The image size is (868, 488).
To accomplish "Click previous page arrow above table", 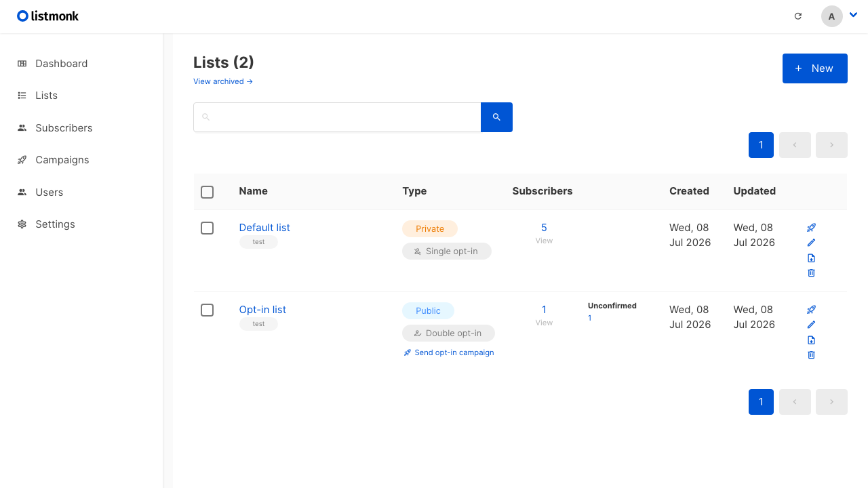I will pyautogui.click(x=795, y=145).
